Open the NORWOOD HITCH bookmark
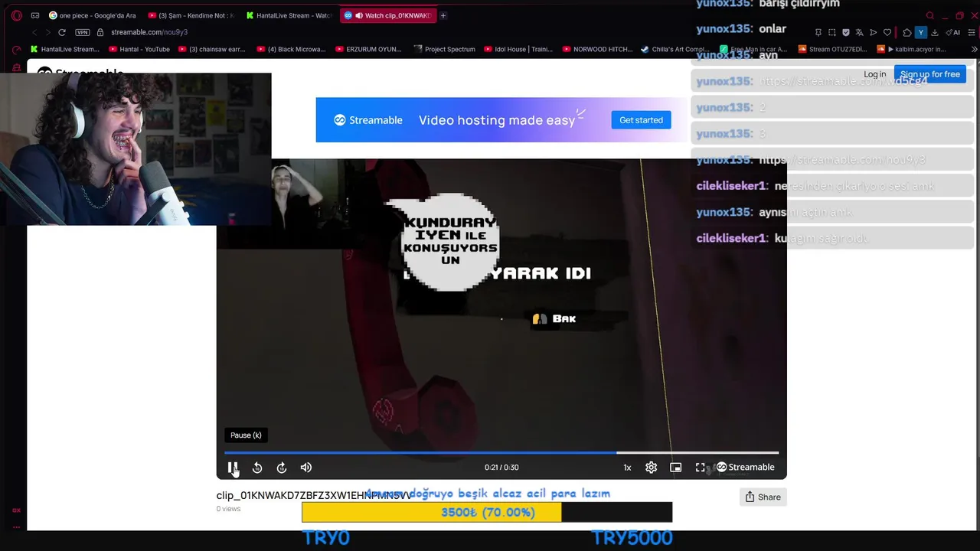980x551 pixels. click(x=598, y=49)
